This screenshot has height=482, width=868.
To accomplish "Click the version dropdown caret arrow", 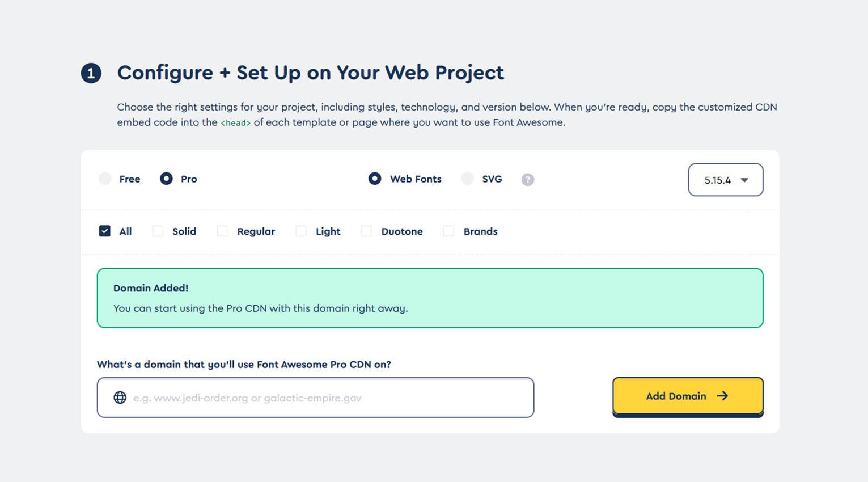I will 744,180.
